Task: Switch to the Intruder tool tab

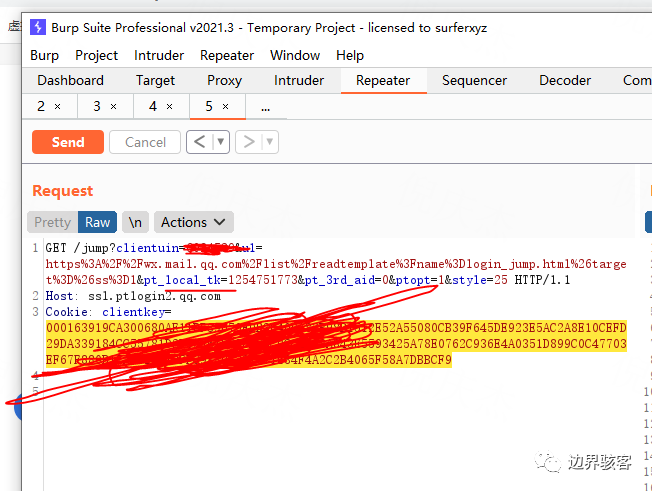Action: coord(299,80)
